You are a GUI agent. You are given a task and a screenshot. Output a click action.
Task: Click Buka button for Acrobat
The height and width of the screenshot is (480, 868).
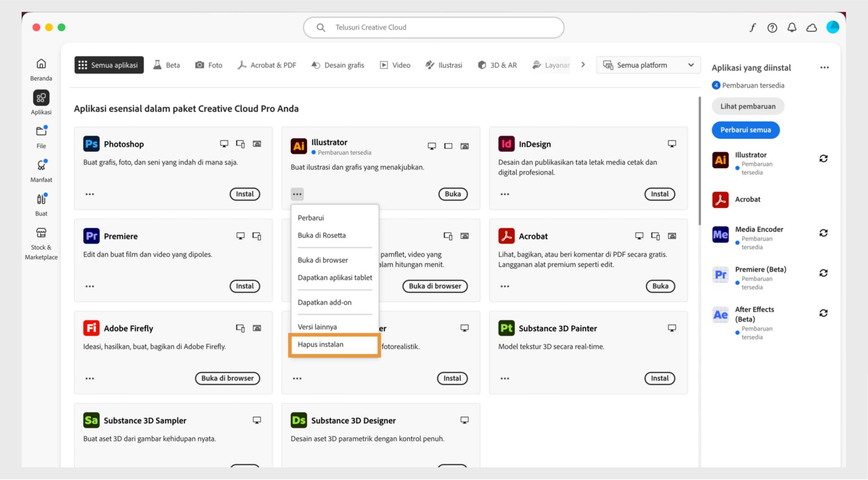[x=660, y=287]
